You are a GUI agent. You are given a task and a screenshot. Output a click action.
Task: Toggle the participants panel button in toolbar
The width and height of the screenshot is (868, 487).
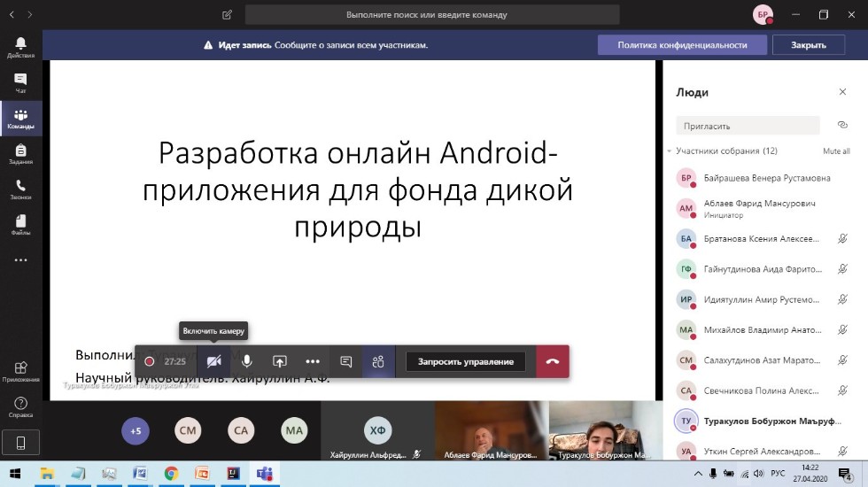click(378, 361)
